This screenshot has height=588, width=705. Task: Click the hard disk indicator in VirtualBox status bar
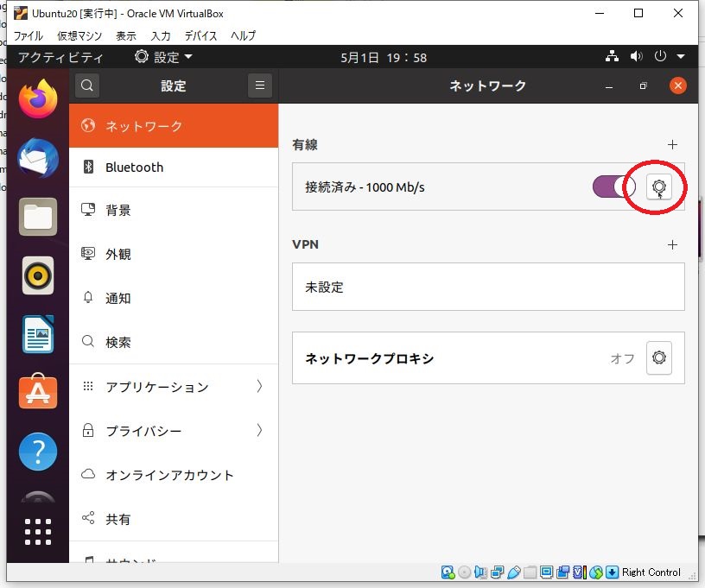click(448, 572)
